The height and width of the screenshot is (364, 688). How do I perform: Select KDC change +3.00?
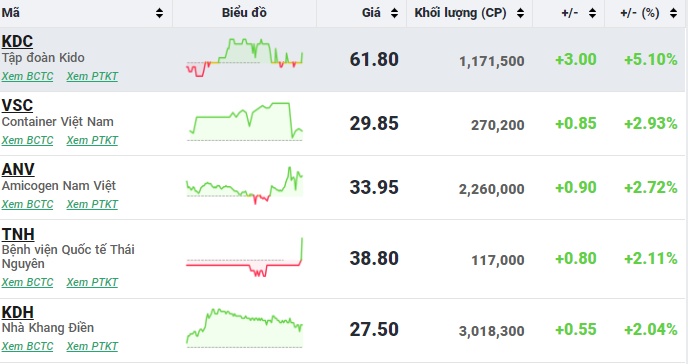point(576,60)
